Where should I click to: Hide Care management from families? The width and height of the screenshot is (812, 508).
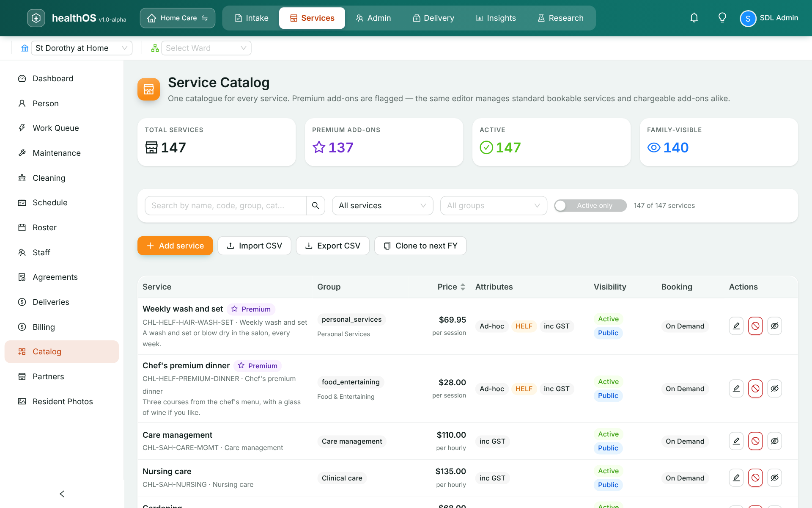pos(774,441)
